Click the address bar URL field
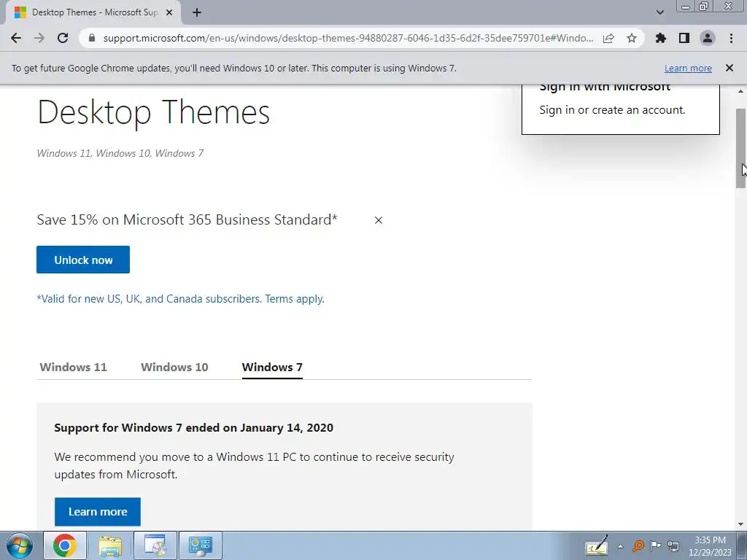Image resolution: width=747 pixels, height=560 pixels. (348, 38)
